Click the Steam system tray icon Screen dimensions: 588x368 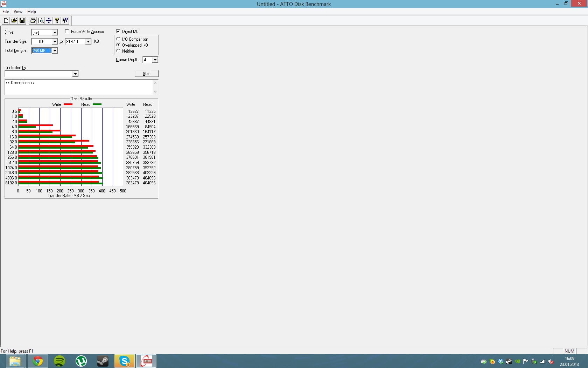click(509, 361)
